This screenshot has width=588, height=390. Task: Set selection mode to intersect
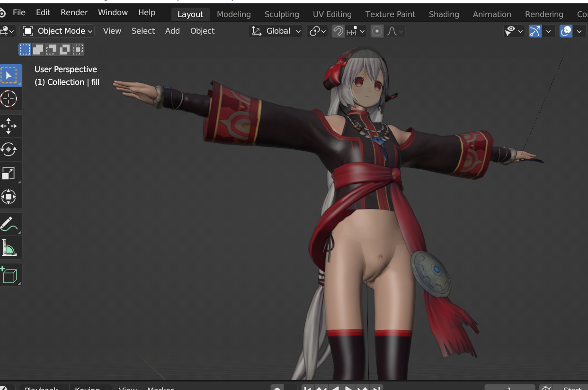[x=78, y=49]
